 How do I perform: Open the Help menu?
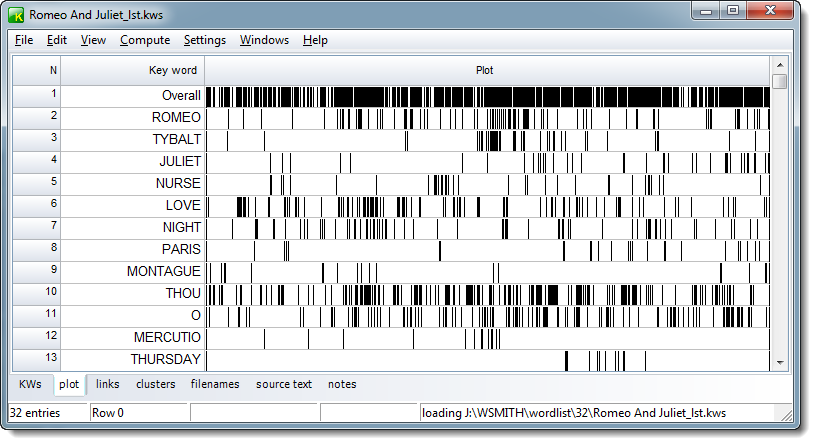315,40
